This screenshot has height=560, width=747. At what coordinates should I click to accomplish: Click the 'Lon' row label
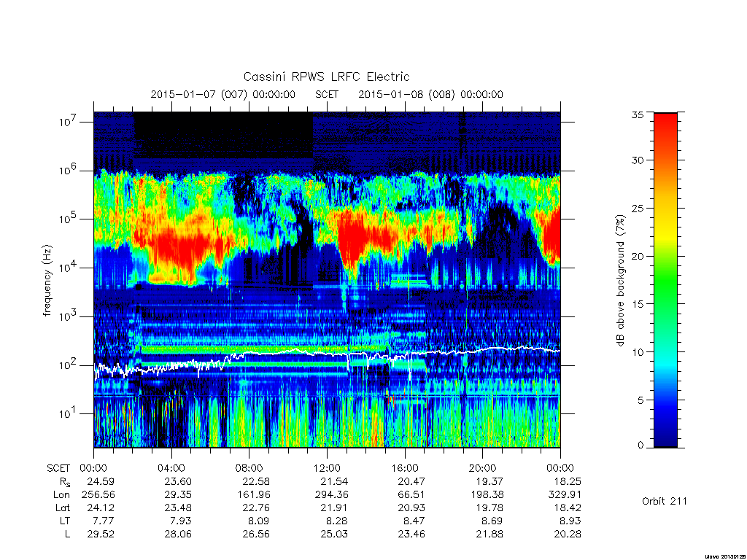[x=61, y=495]
